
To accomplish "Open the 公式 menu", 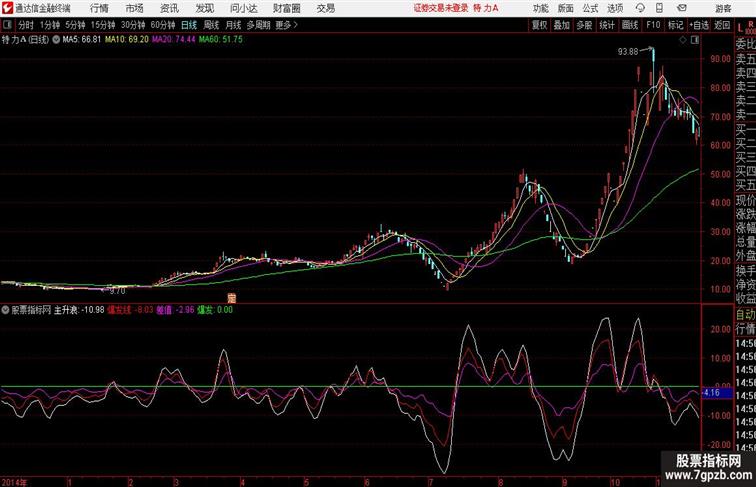I will 590,8.
